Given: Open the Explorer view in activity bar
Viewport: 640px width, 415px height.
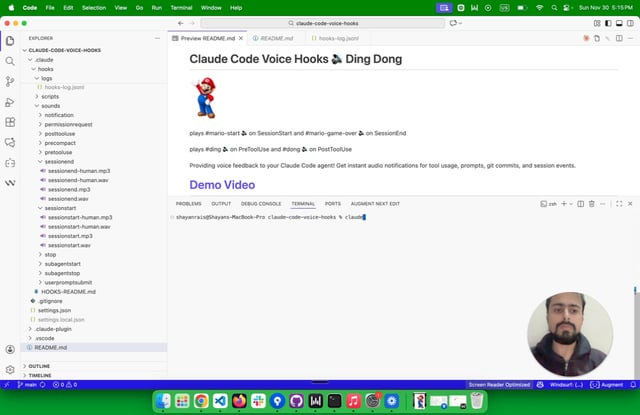Looking at the screenshot, I should tap(10, 41).
